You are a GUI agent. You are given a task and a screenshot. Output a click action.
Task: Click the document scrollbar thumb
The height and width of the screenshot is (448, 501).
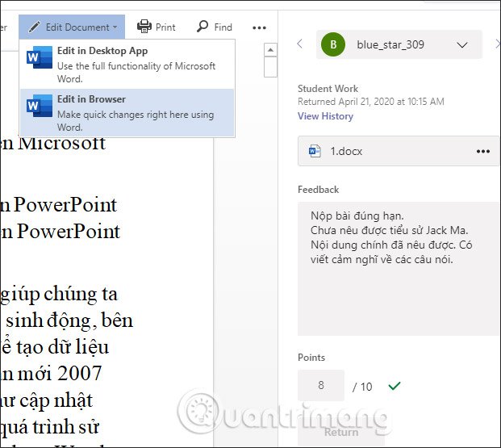click(270, 67)
